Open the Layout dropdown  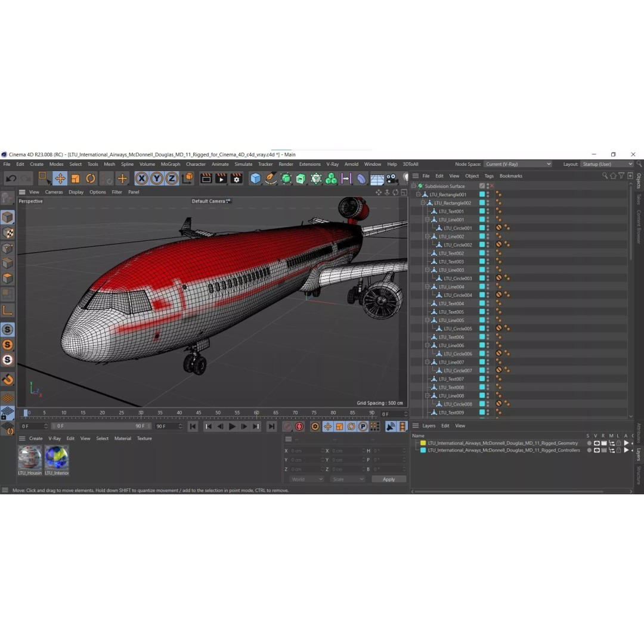pyautogui.click(x=607, y=165)
